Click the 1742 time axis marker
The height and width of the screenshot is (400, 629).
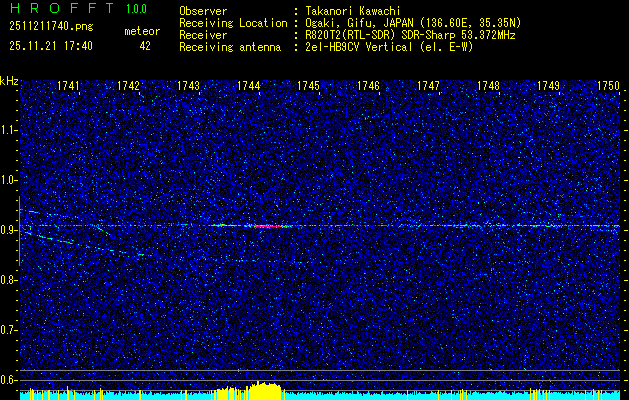pos(128,85)
